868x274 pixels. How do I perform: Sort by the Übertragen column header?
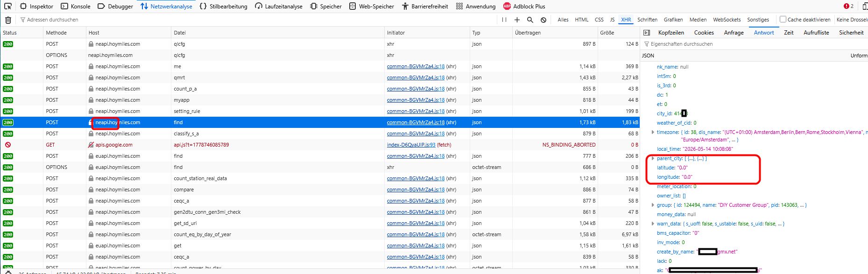point(555,33)
